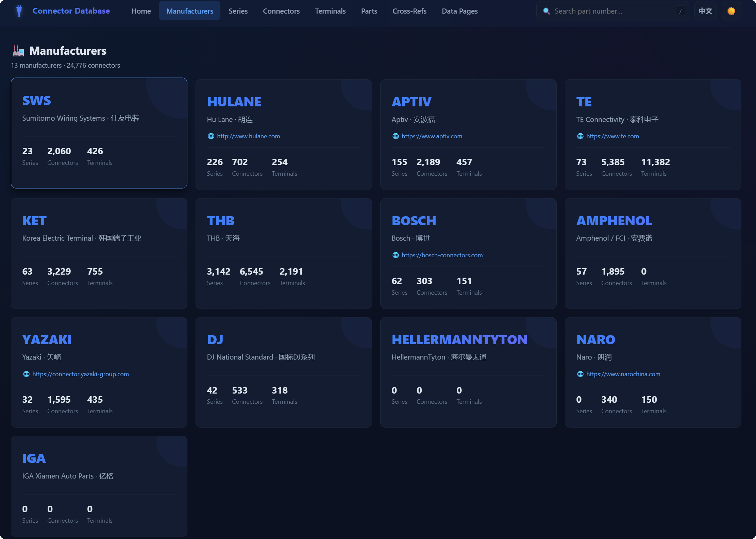Click the Manufacturers page heading
The image size is (756, 539).
pyautogui.click(x=68, y=51)
